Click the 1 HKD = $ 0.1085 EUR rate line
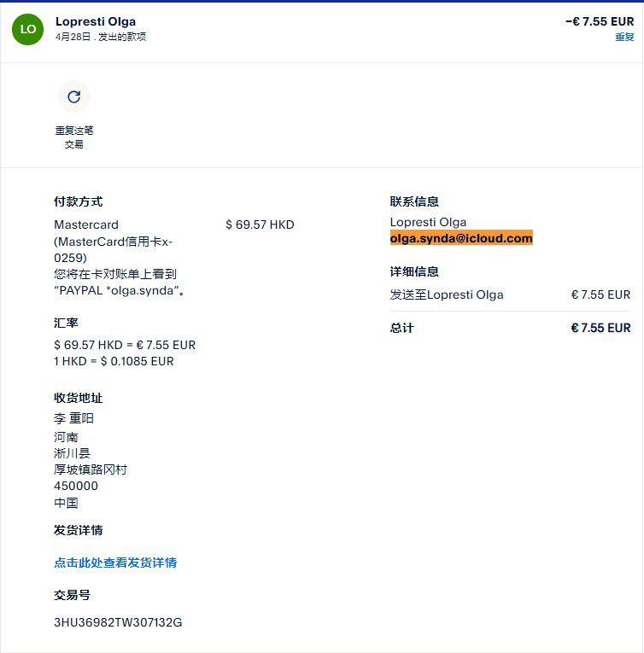This screenshot has width=644, height=653. [x=114, y=361]
